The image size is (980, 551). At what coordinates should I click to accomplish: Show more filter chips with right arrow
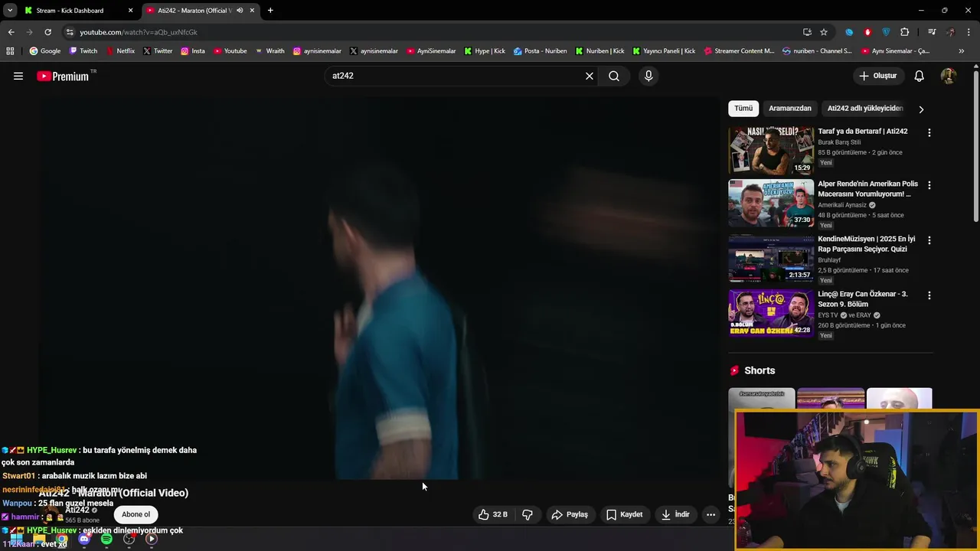coord(921,109)
